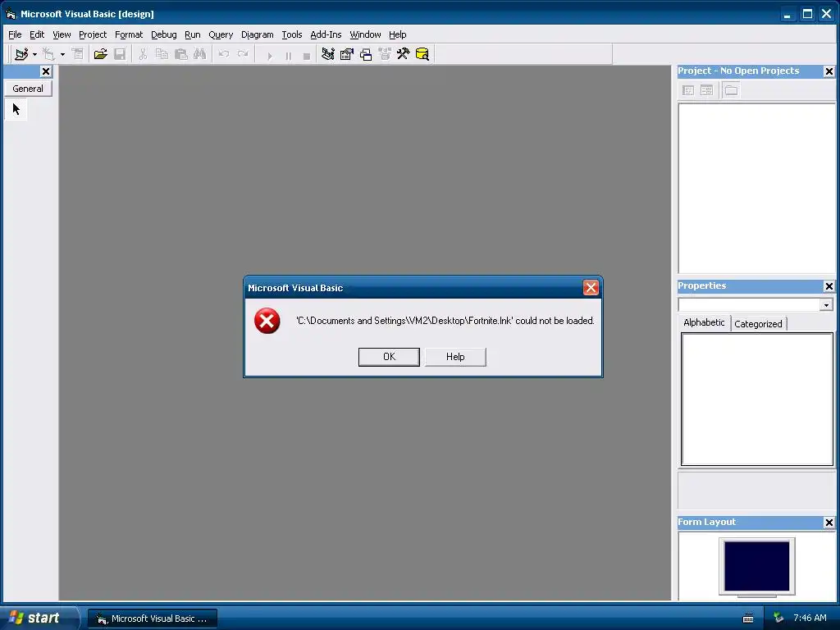Click the keyboard icon in system tray
840x630 pixels.
pos(748,619)
